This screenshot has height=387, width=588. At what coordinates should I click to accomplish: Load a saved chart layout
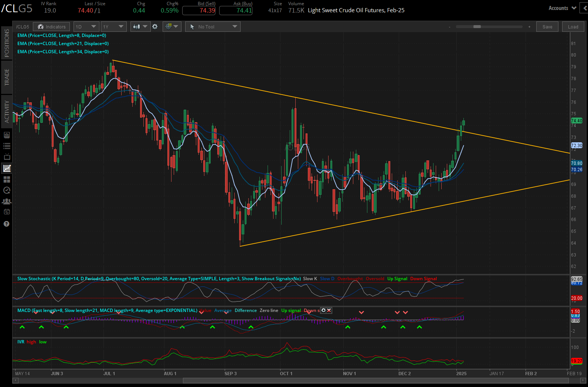click(x=573, y=27)
